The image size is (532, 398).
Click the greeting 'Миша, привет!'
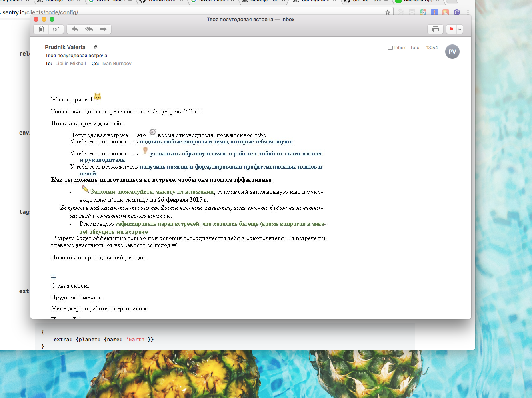pos(72,99)
